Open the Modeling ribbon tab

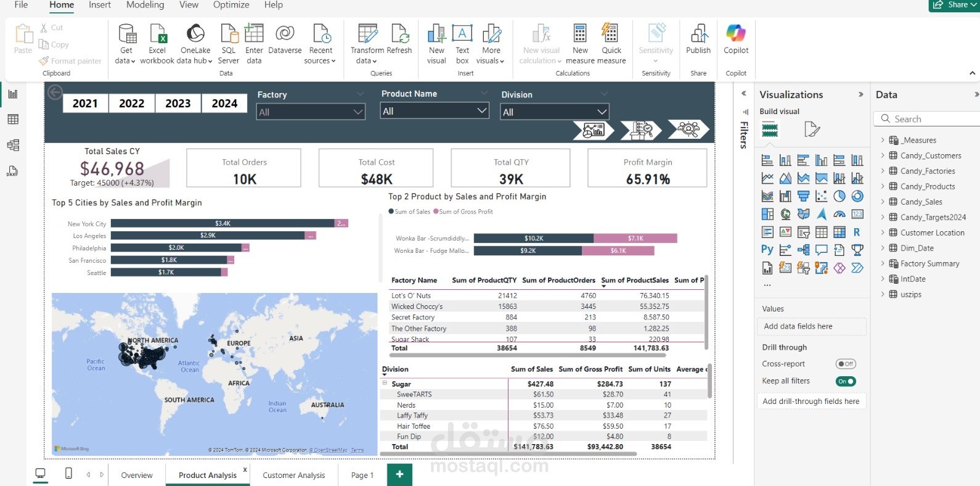point(145,5)
